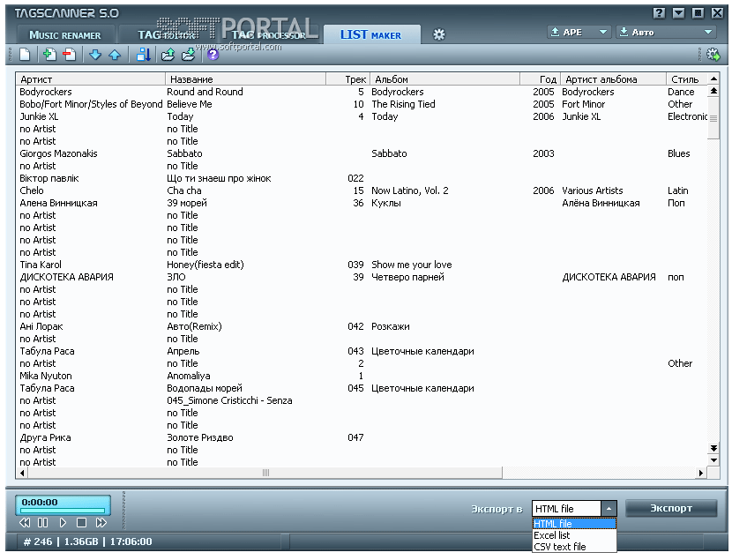Click title 'Водопады морей'
Image resolution: width=732 pixels, height=560 pixels.
205,388
